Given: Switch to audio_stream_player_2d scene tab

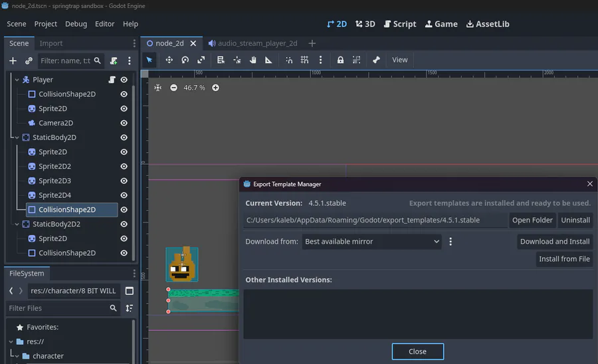Looking at the screenshot, I should pyautogui.click(x=253, y=43).
